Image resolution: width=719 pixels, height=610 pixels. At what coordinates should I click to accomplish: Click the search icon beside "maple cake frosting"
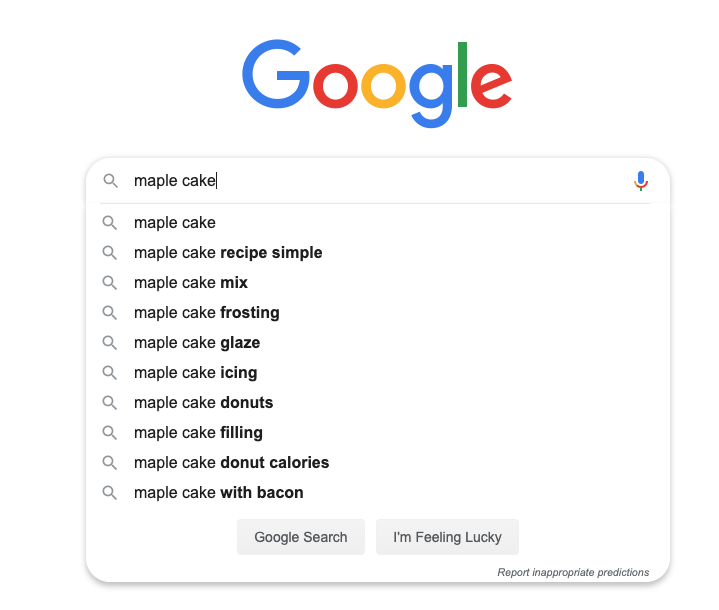click(110, 313)
